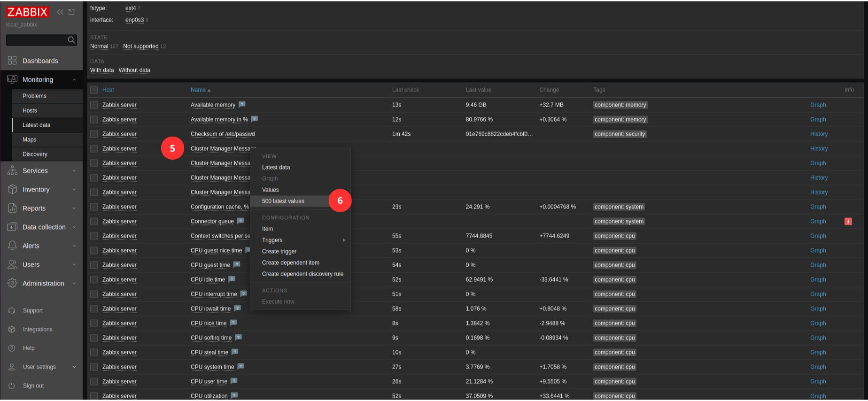
Task: Open Graph link for CPU nice time
Action: click(x=818, y=323)
